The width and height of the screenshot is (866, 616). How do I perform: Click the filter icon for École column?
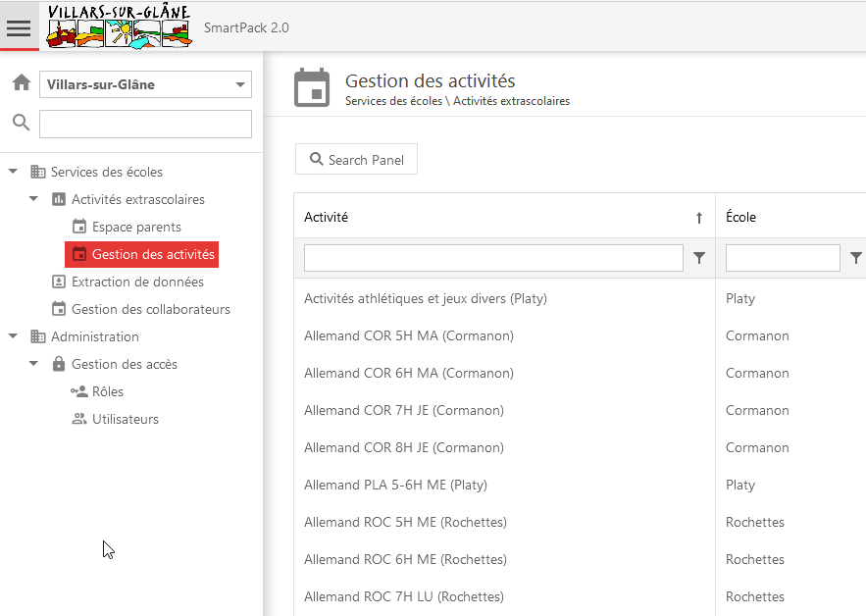[x=856, y=258]
